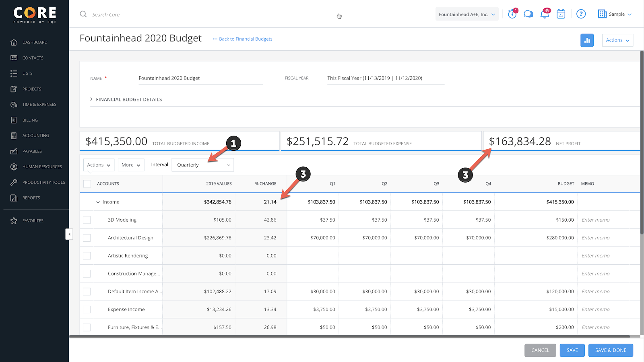Click the Cancel button

(x=540, y=350)
